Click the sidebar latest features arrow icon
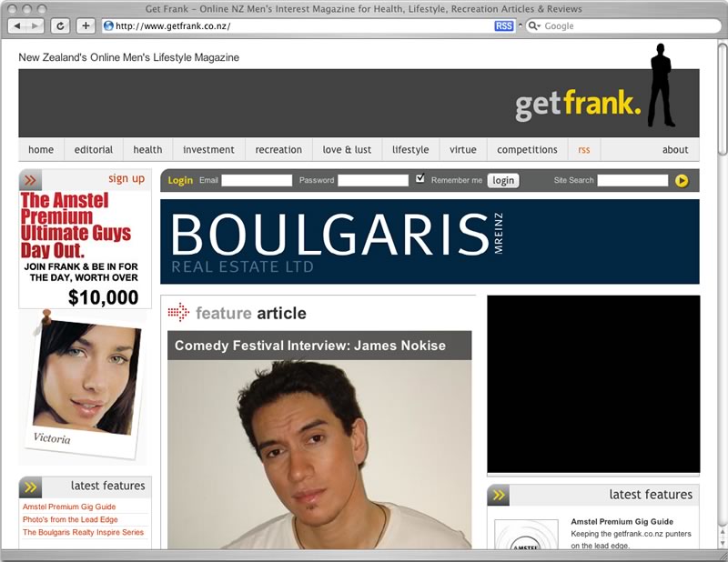Image resolution: width=728 pixels, height=562 pixels. [31, 487]
